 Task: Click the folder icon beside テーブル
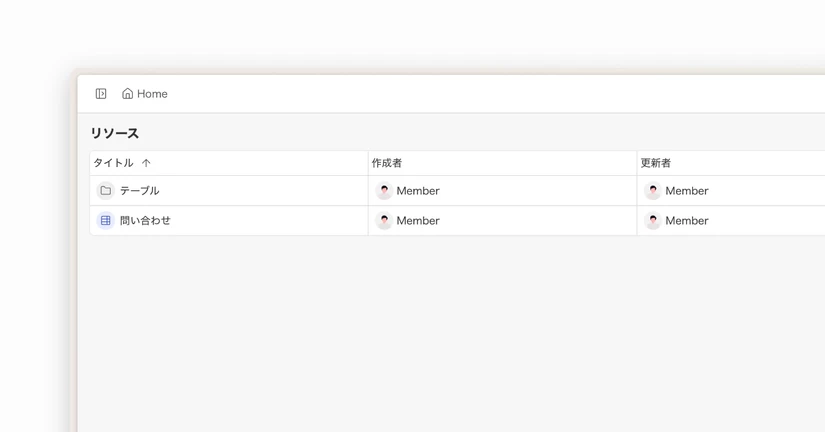(x=106, y=190)
